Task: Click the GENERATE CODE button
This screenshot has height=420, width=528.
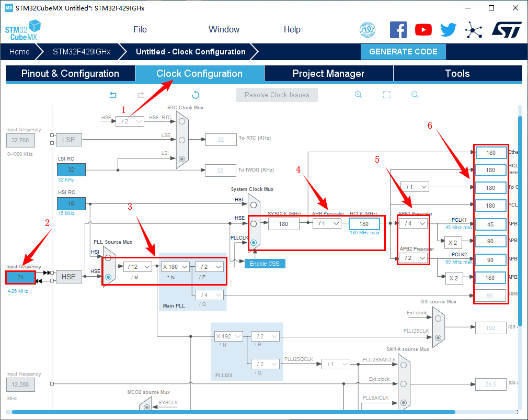Action: [403, 52]
